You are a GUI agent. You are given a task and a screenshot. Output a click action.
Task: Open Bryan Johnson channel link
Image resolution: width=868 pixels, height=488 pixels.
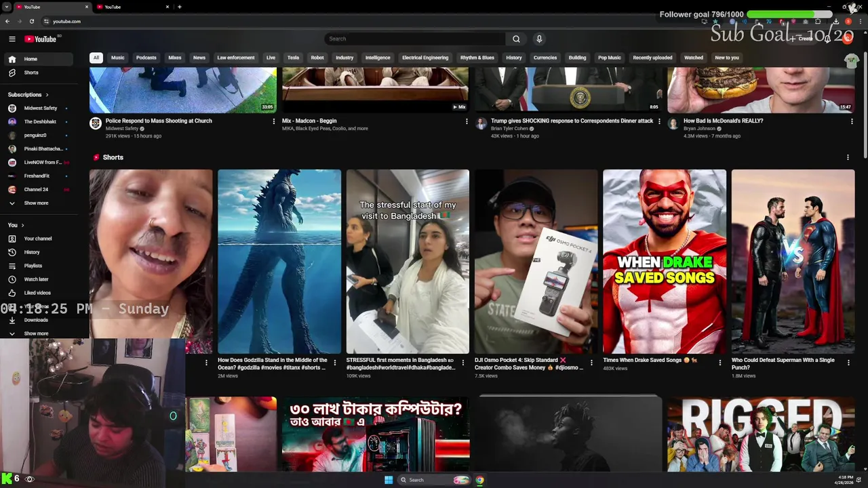(x=699, y=129)
